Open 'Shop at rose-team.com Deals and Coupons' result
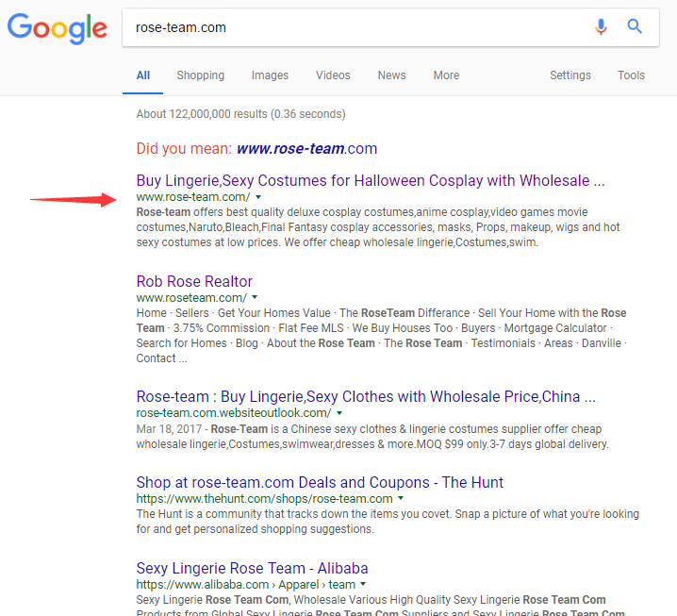Screen dimensions: 677x616 coord(320,483)
